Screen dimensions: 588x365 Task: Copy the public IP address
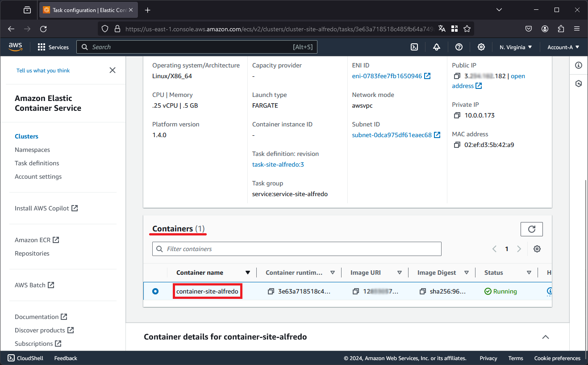pos(457,76)
